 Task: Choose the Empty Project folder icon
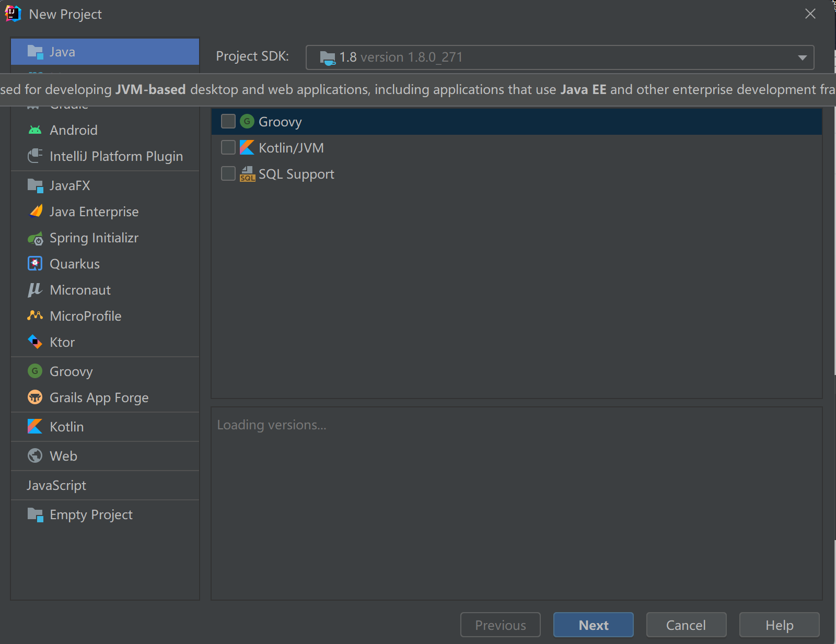(35, 514)
